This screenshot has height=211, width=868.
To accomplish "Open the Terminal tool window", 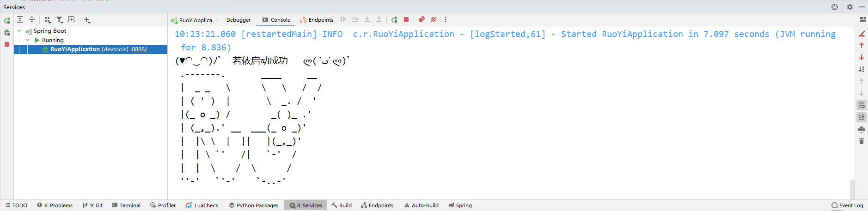I will click(126, 205).
